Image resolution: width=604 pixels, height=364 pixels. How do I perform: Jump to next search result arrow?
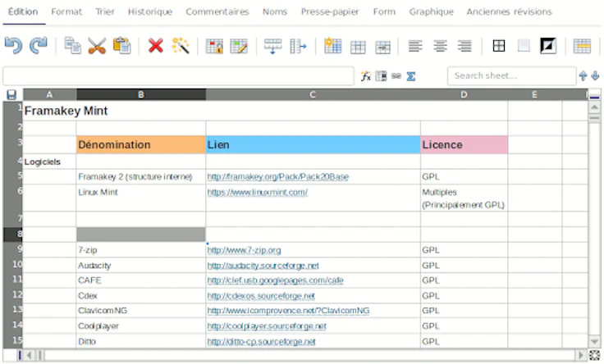(x=595, y=75)
